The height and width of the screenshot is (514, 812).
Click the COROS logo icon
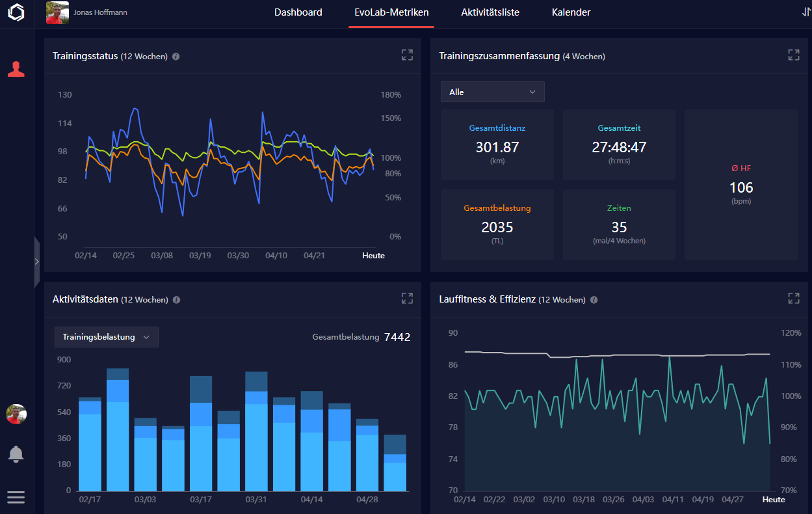pos(16,13)
